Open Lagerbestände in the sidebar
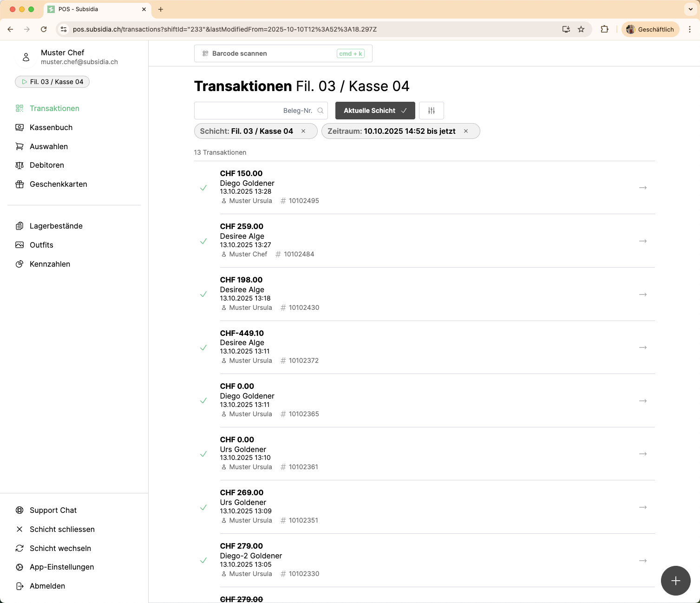The height and width of the screenshot is (603, 700). coord(56,226)
